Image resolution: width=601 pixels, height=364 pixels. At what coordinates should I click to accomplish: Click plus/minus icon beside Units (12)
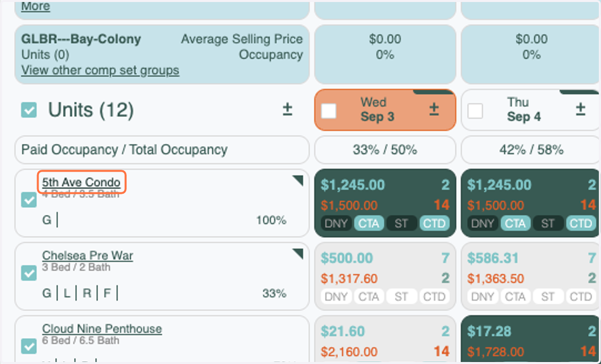pos(287,109)
